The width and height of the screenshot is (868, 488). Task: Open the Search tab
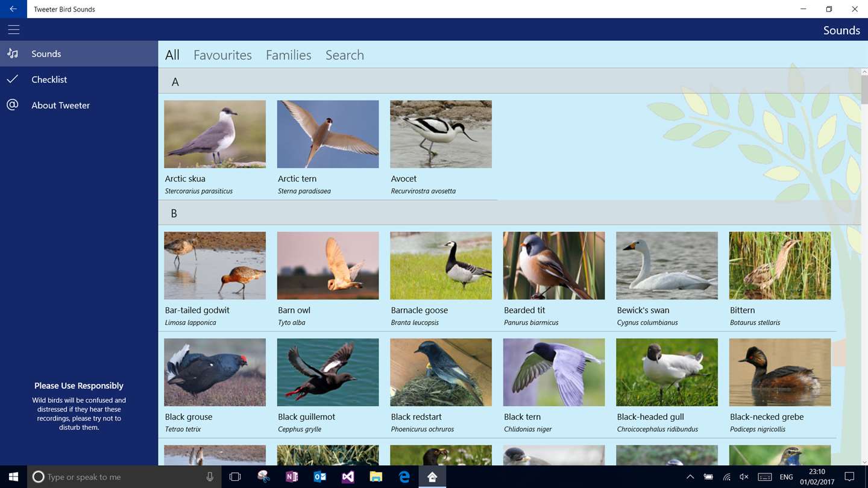(x=345, y=55)
